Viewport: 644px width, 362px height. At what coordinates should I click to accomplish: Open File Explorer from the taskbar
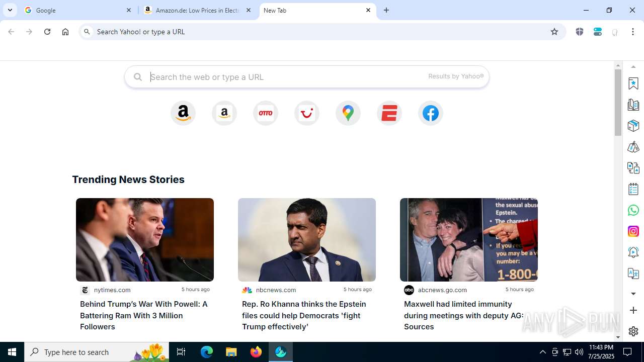click(x=231, y=352)
